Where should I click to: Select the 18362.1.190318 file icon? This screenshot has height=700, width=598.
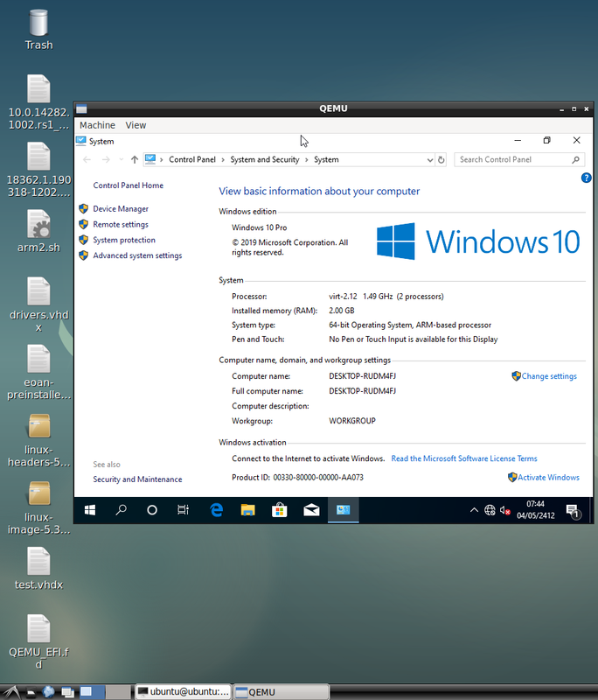pos(38,170)
